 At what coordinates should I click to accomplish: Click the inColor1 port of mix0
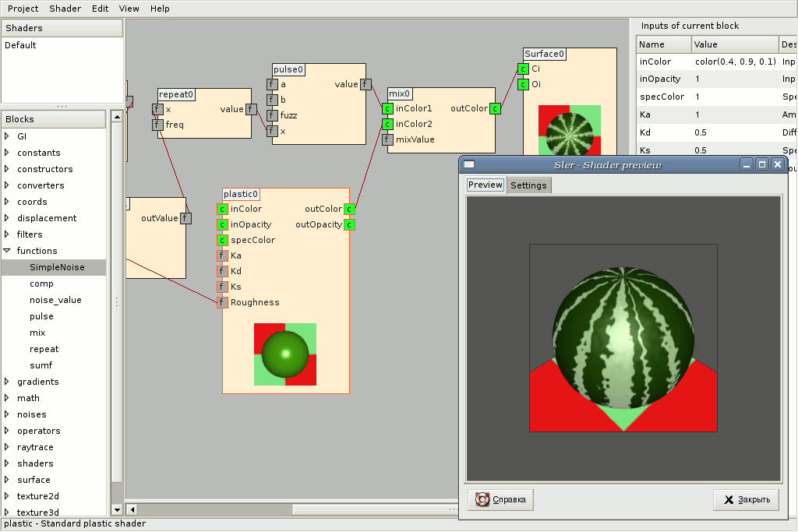[x=387, y=108]
